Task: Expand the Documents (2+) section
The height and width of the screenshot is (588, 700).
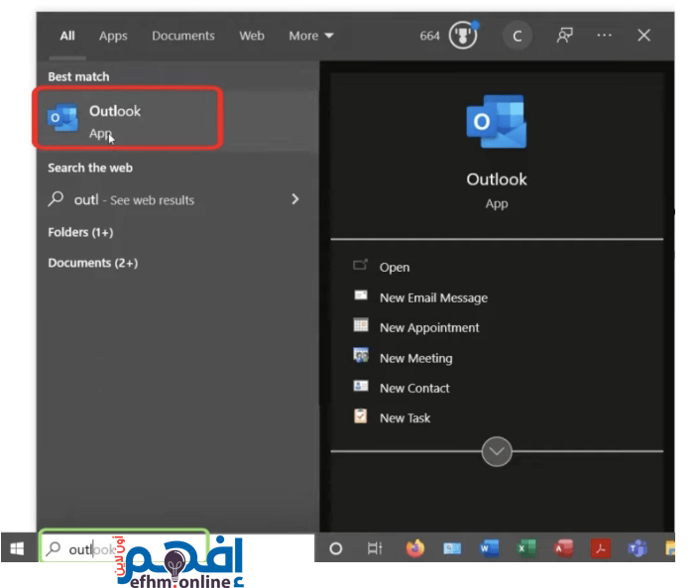Action: coord(93,263)
